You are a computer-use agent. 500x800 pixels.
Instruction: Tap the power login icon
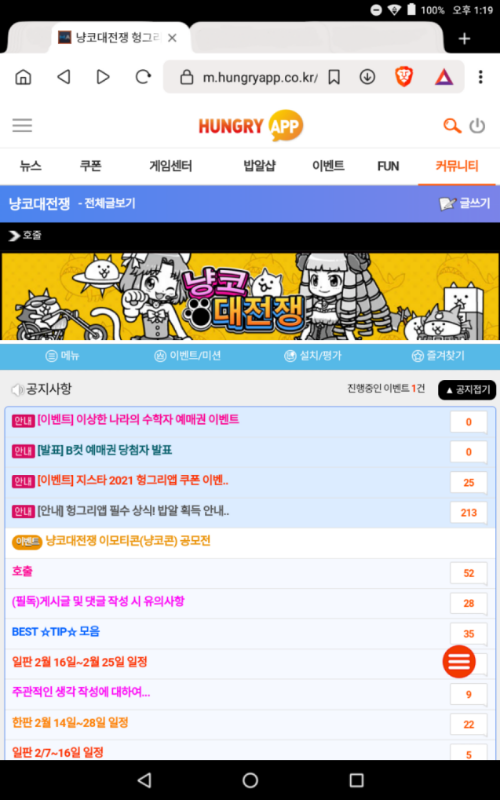coord(477,126)
